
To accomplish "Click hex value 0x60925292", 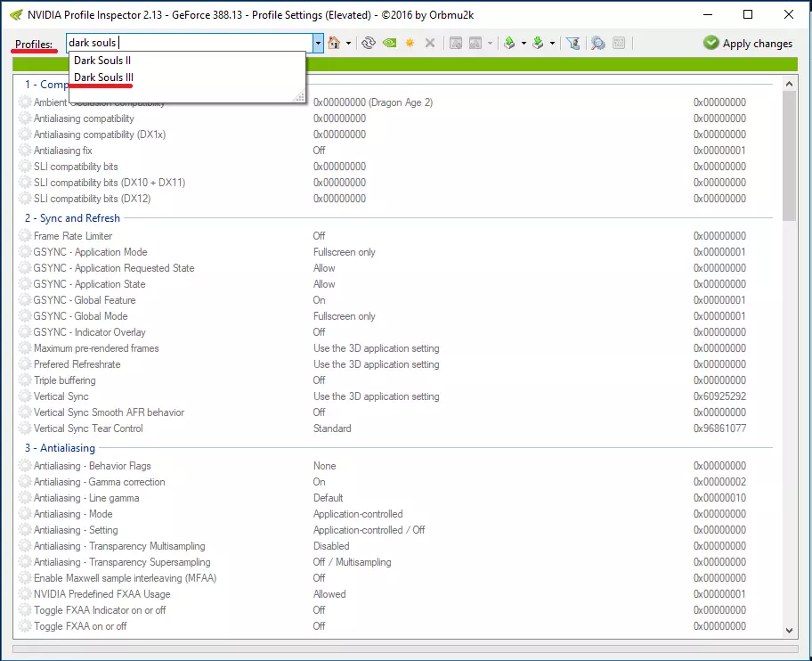I will 719,396.
